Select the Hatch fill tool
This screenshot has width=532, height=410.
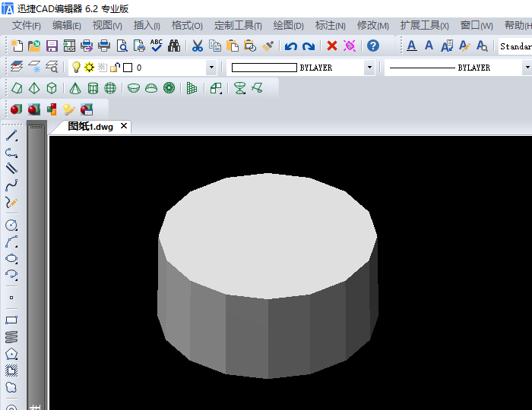[x=11, y=371]
